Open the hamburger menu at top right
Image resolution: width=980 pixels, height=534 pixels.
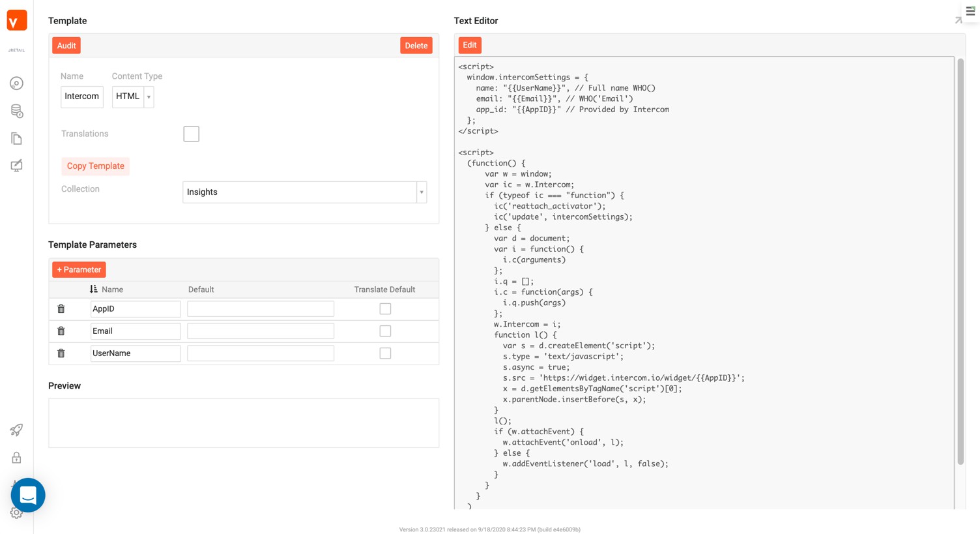[970, 11]
